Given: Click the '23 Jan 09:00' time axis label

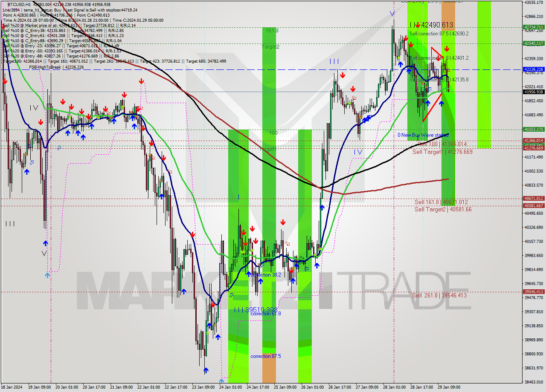Looking at the screenshot, I should pyautogui.click(x=203, y=387).
